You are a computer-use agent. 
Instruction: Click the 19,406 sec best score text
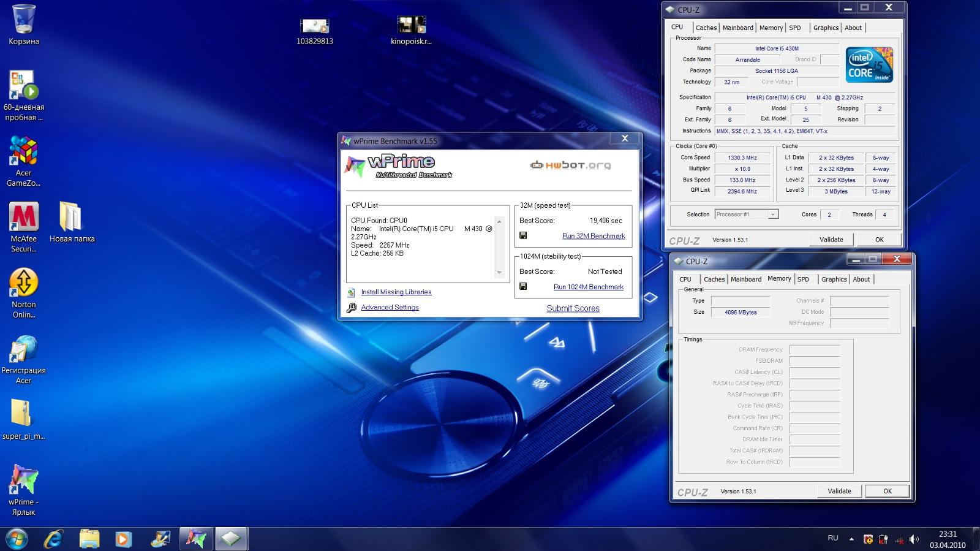click(606, 221)
